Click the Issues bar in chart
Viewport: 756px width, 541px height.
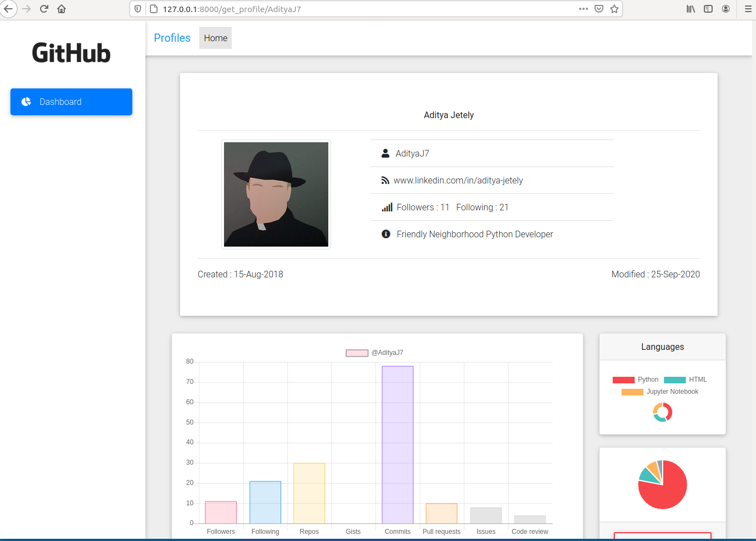point(486,515)
